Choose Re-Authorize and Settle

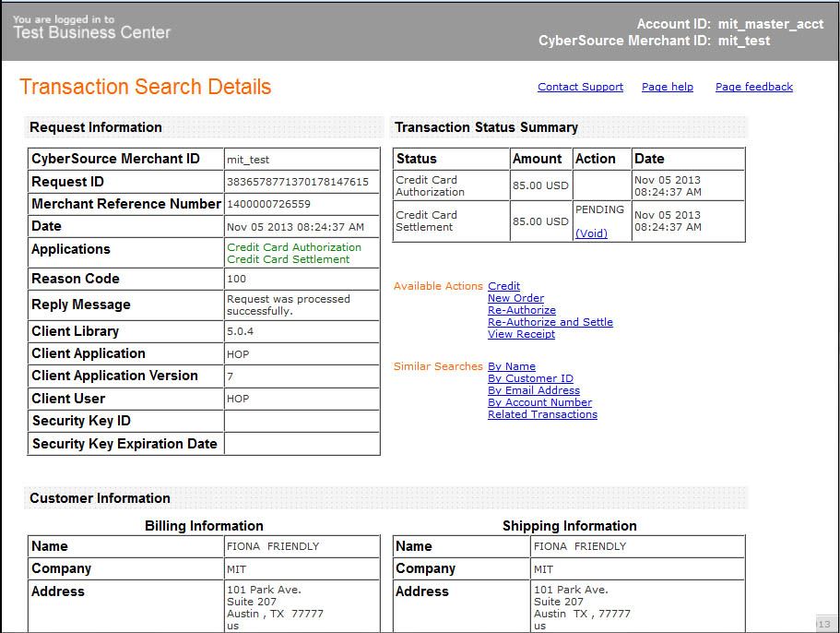tap(550, 322)
